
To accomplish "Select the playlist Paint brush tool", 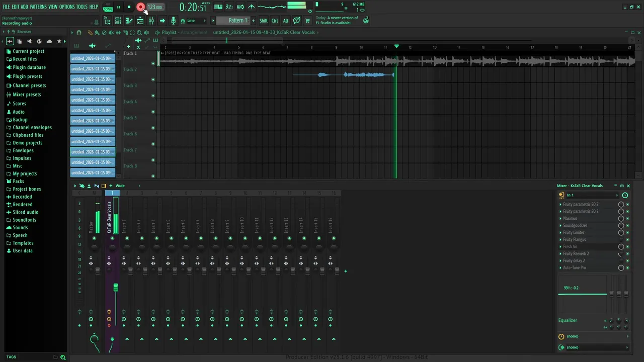I will (x=97, y=33).
